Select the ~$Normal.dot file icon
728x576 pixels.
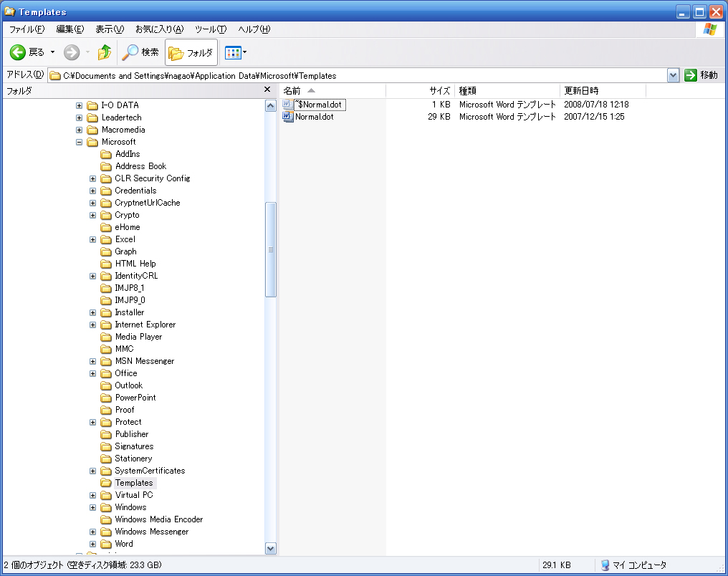tap(288, 105)
